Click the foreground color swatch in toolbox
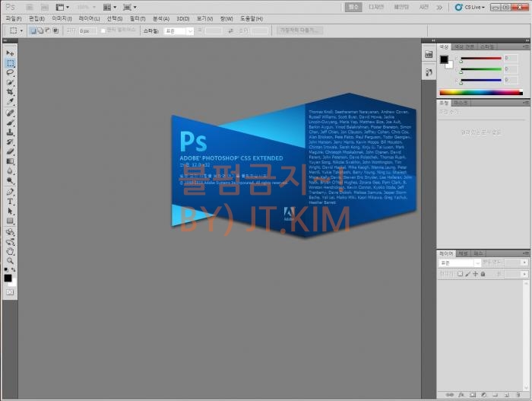 click(8, 278)
